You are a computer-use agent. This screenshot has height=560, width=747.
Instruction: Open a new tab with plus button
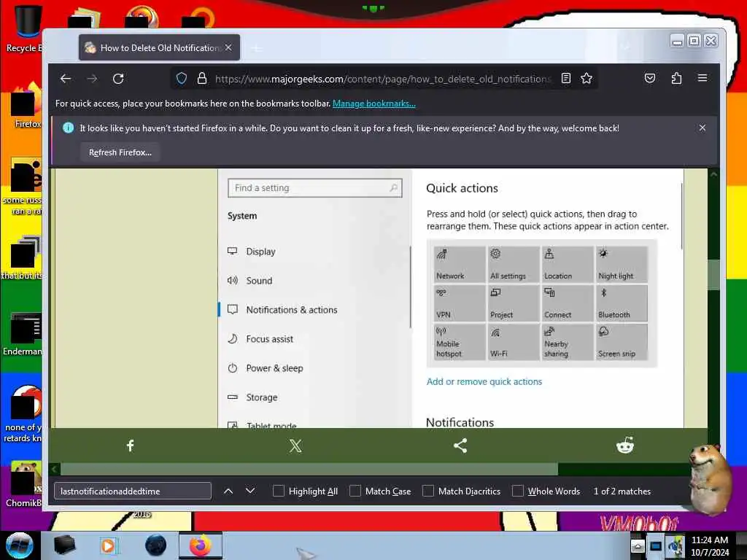257,48
